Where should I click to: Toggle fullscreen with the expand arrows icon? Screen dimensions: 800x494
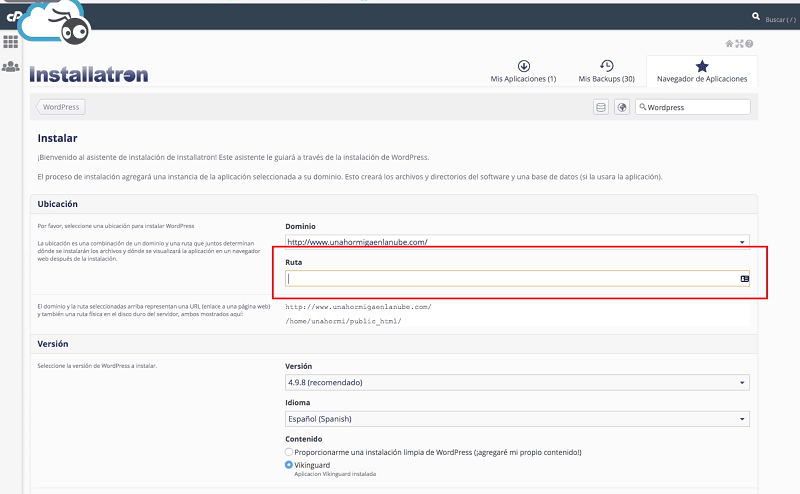pos(739,44)
